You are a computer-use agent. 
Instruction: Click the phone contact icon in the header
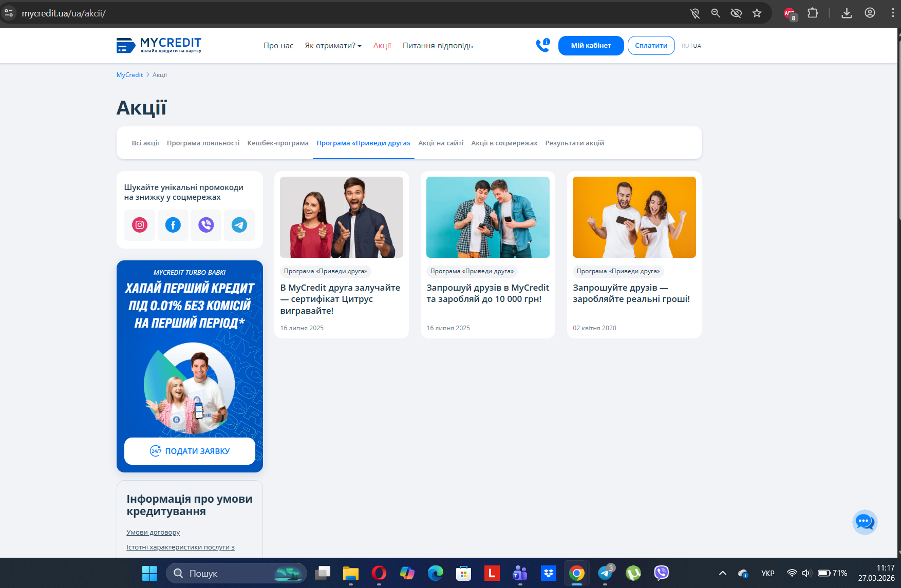coord(543,45)
